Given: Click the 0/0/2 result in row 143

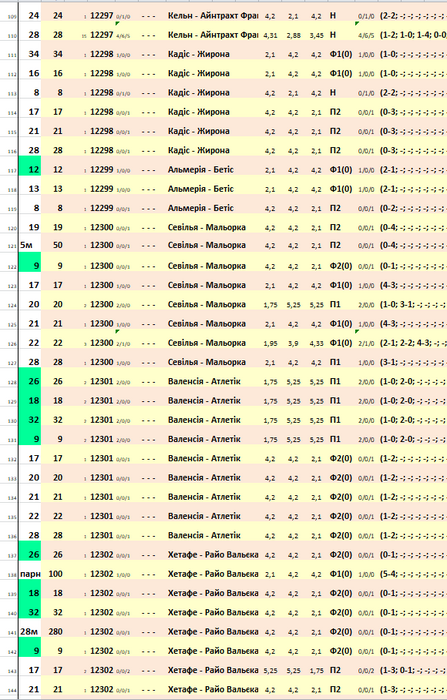Looking at the screenshot, I should 366,671.
